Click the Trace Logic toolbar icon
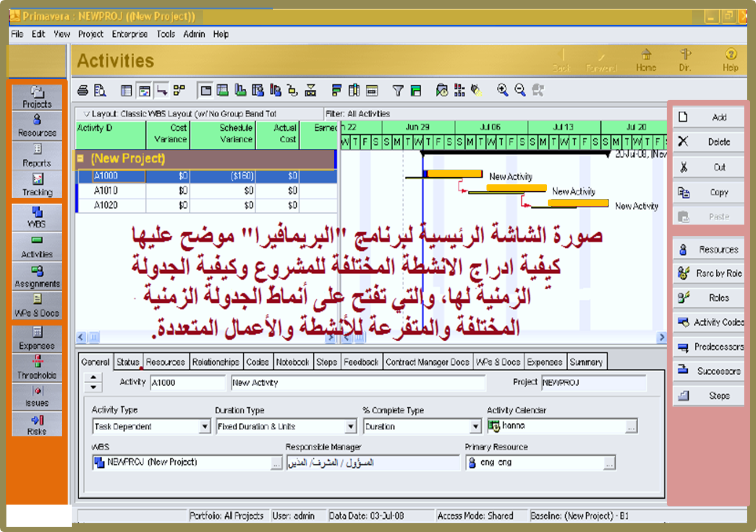The image size is (756, 532). (x=293, y=90)
